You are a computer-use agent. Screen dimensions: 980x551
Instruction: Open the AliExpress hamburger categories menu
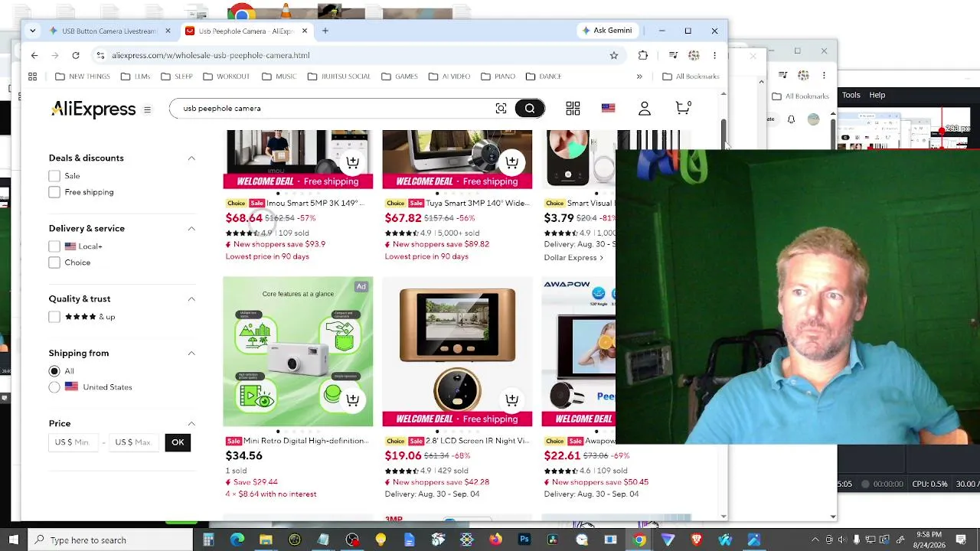(147, 109)
